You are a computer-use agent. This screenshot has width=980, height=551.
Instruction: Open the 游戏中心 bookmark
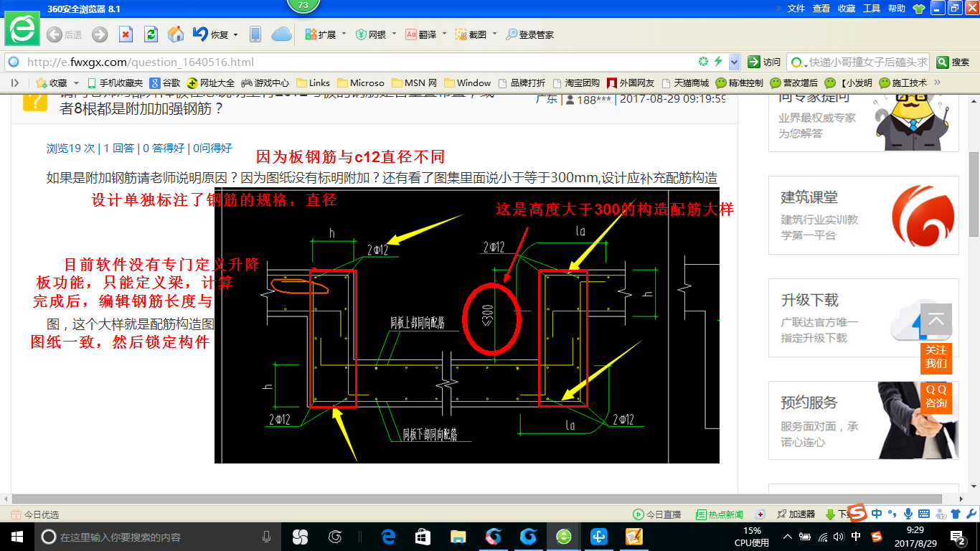tap(265, 83)
